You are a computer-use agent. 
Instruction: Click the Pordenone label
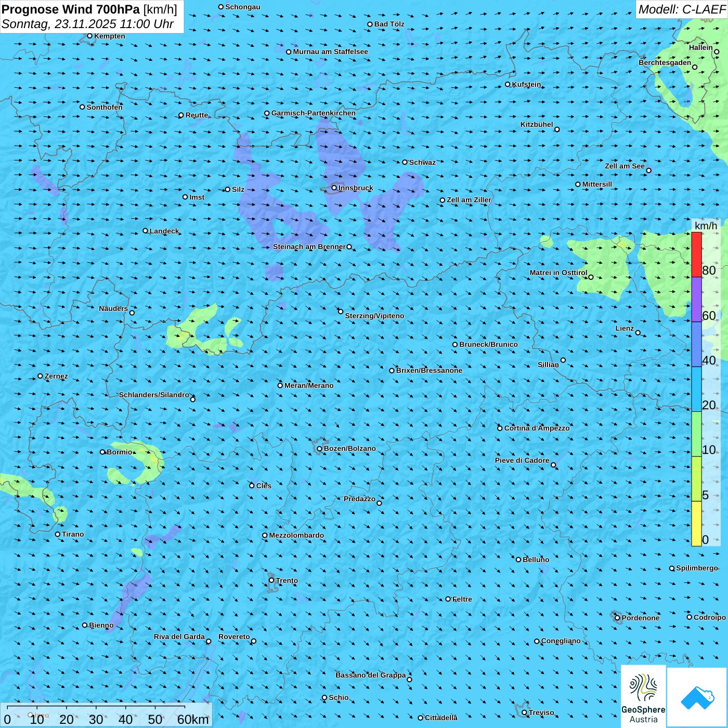point(641,618)
